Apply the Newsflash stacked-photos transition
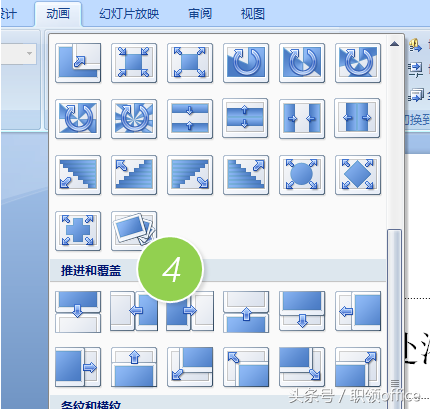430x409 pixels. click(x=134, y=231)
